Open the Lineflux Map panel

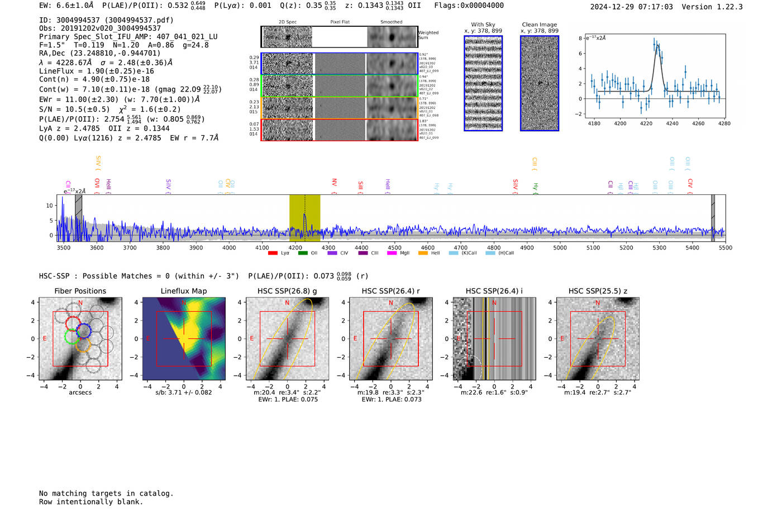point(184,339)
